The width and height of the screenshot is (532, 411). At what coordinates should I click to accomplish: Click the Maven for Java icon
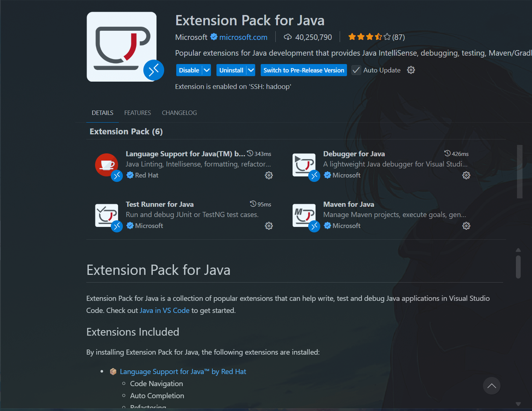pos(304,215)
